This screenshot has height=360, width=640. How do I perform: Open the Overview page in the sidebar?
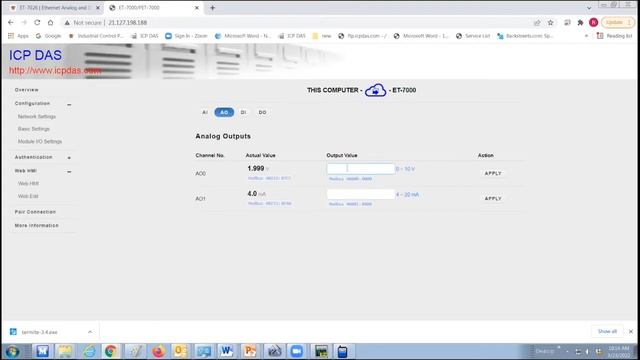27,90
